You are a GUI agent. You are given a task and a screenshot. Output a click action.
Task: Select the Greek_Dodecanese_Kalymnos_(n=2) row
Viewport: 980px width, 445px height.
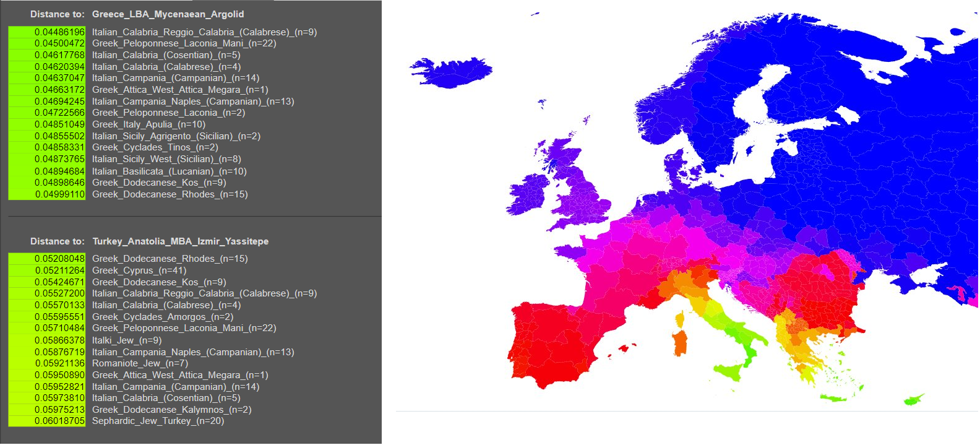(171, 410)
